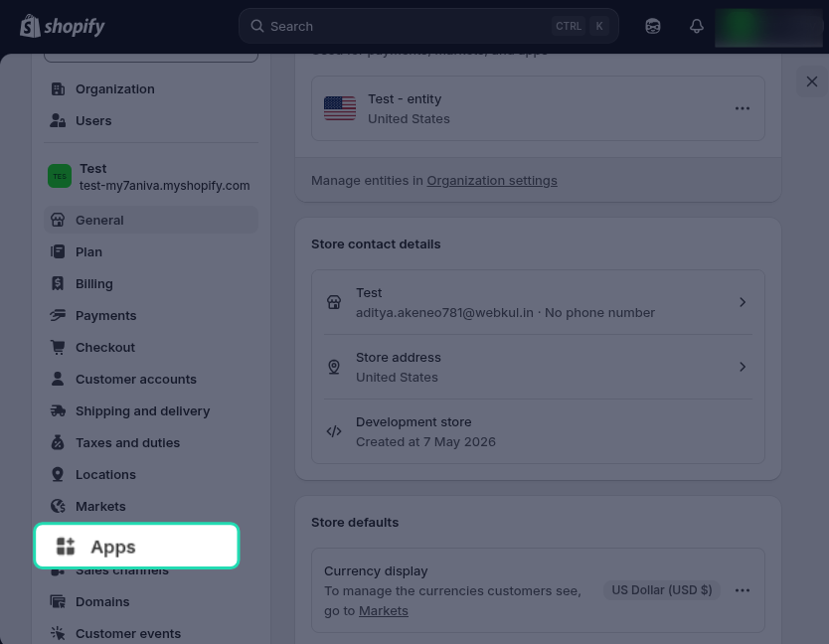This screenshot has width=829, height=644.
Task: Click the search magnifier icon
Action: click(256, 26)
